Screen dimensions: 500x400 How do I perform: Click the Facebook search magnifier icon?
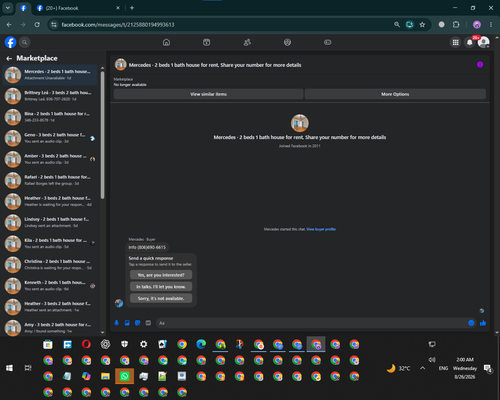tap(24, 42)
